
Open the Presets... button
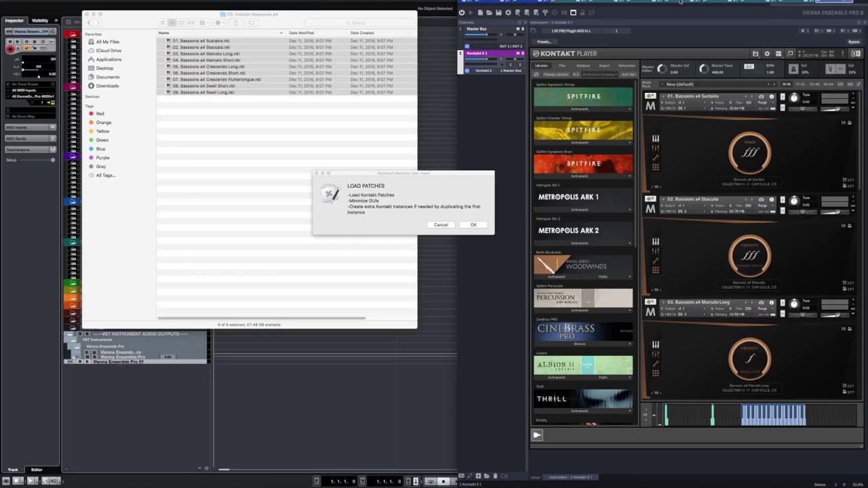(544, 41)
